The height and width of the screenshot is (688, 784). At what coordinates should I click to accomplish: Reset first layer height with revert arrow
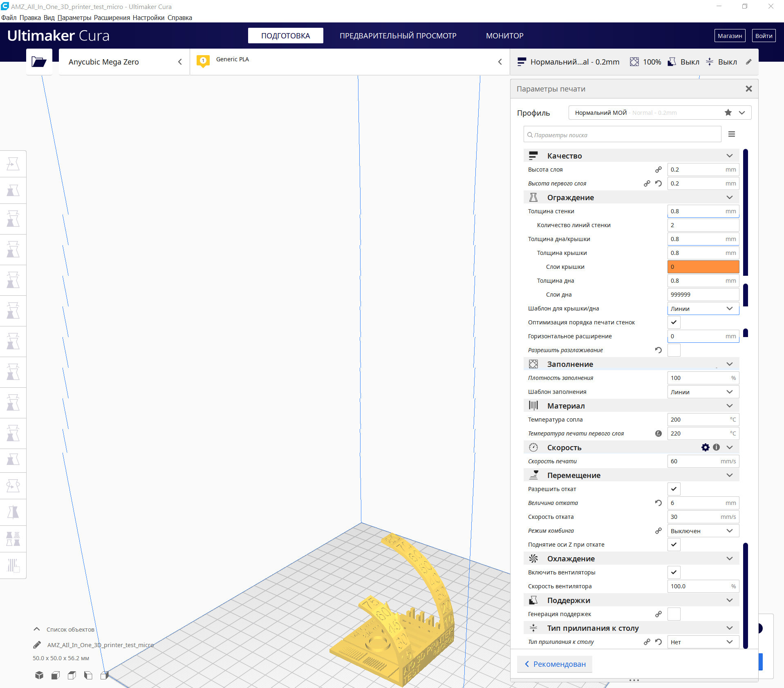point(658,183)
